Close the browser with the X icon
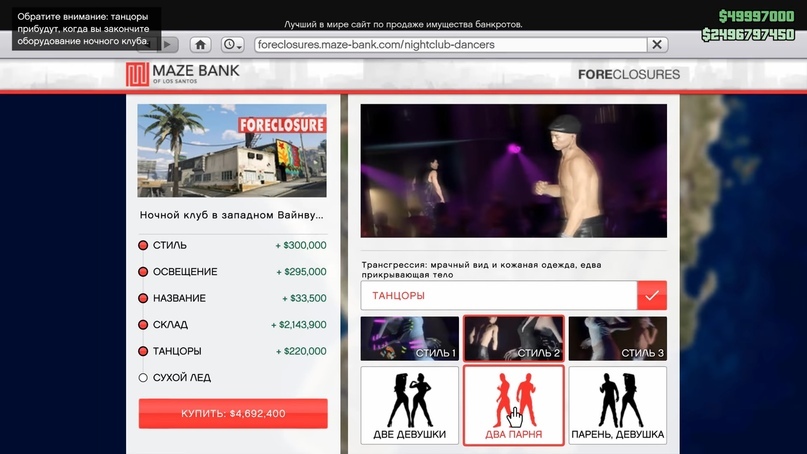 656,45
